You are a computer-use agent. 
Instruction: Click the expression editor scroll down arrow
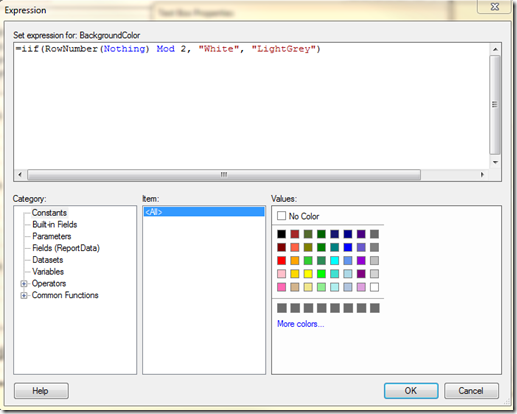tap(495, 162)
